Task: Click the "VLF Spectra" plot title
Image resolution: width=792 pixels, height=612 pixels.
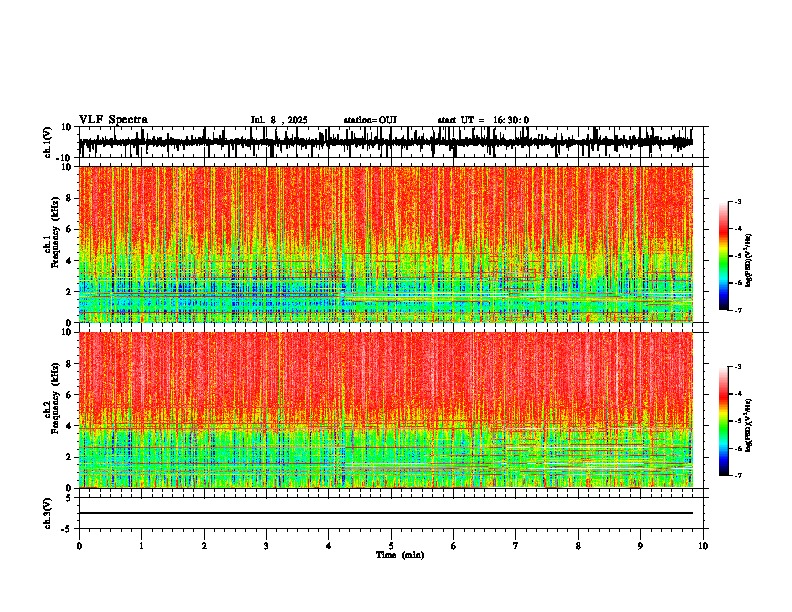Action: pos(113,120)
